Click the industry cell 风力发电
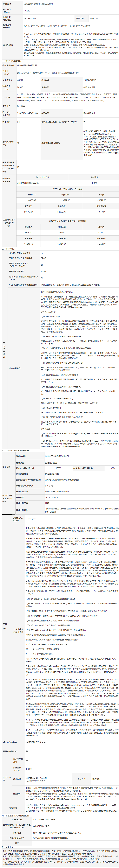The height and width of the screenshot is (868, 119). pyautogui.click(x=21, y=106)
